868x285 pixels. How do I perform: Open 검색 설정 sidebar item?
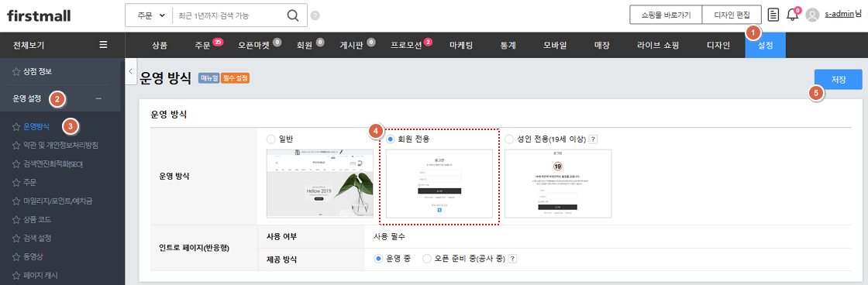[38, 238]
